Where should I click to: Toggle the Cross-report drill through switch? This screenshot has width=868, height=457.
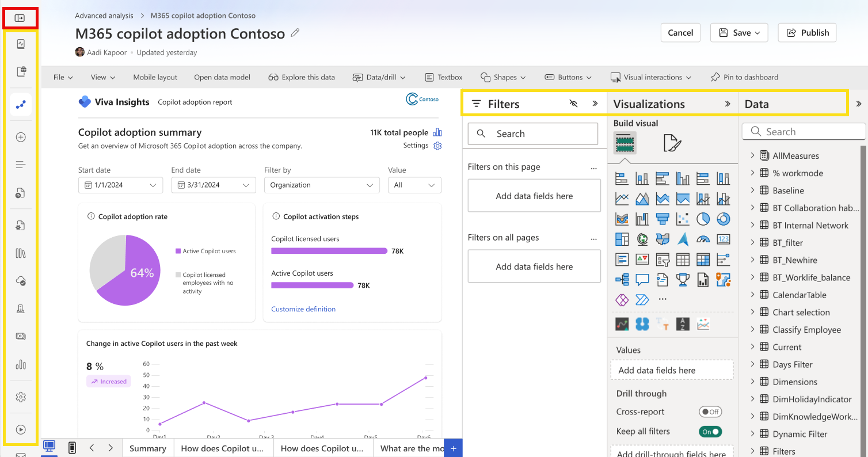710,412
